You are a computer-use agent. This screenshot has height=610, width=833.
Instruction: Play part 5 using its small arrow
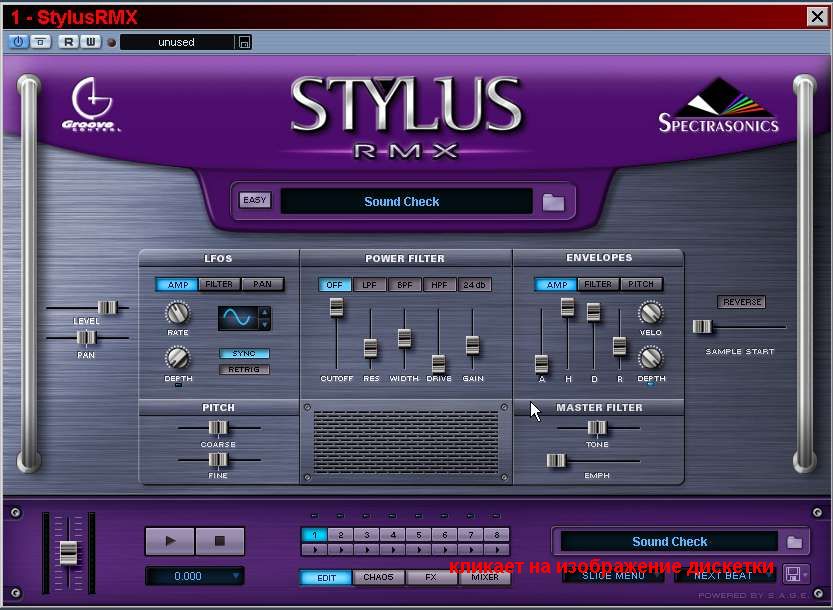coord(419,549)
